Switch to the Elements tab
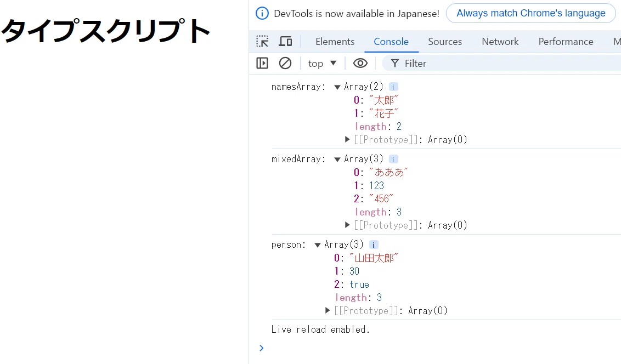Screen dimensions: 621x364 pyautogui.click(x=335, y=42)
